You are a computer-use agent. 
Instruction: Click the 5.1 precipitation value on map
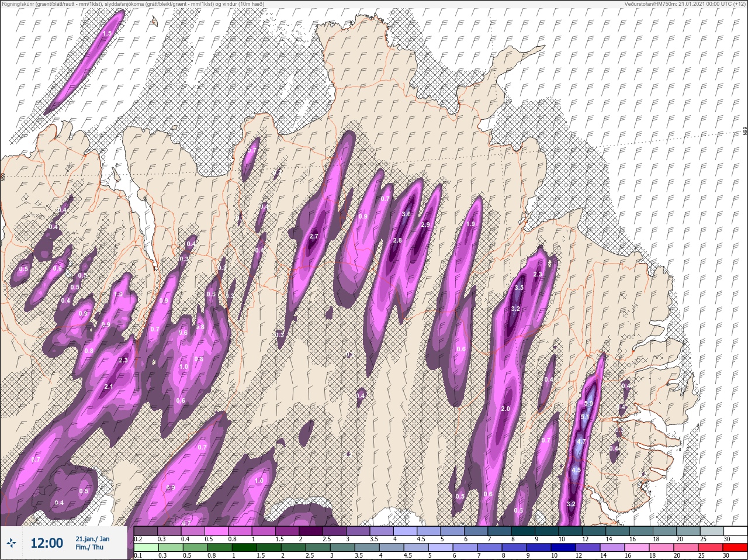[585, 416]
